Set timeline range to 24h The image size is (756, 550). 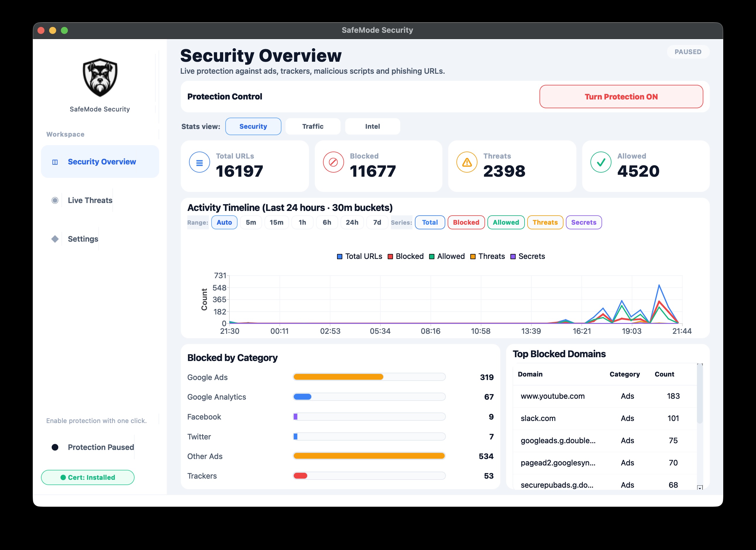click(x=352, y=222)
